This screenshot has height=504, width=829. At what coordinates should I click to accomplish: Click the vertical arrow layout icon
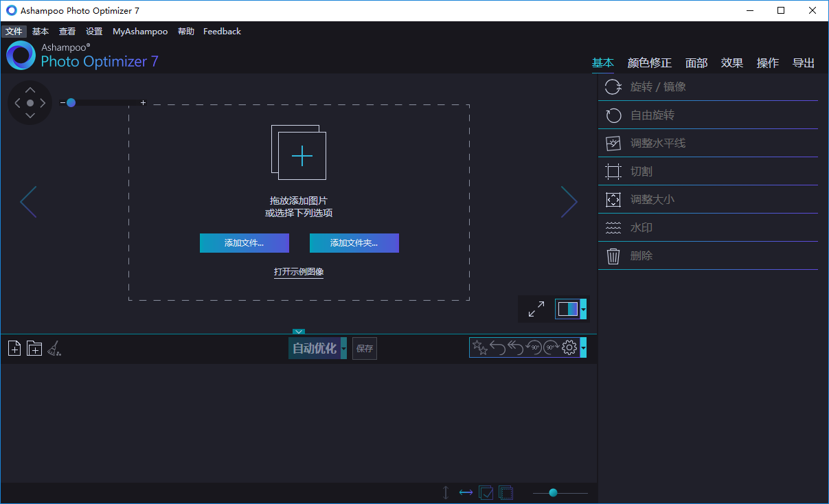tap(446, 492)
